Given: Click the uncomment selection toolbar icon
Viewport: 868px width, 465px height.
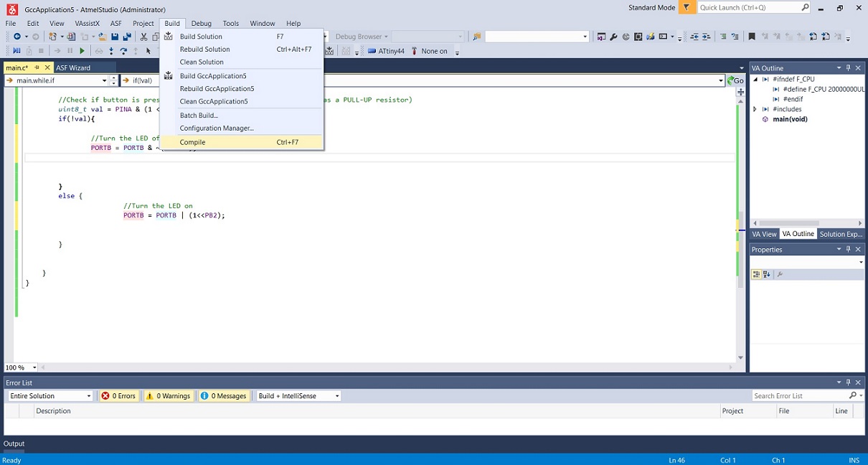Looking at the screenshot, I should [x=735, y=37].
